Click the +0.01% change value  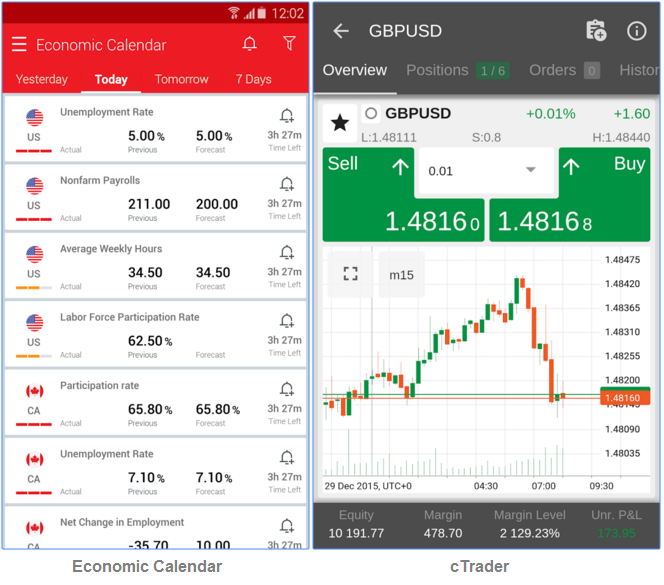coord(551,114)
